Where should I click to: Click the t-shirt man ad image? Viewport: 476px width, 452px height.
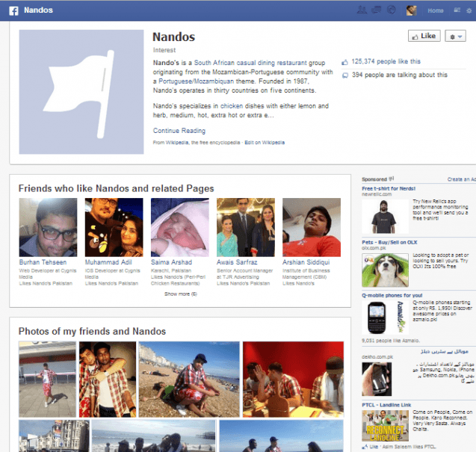coord(385,217)
